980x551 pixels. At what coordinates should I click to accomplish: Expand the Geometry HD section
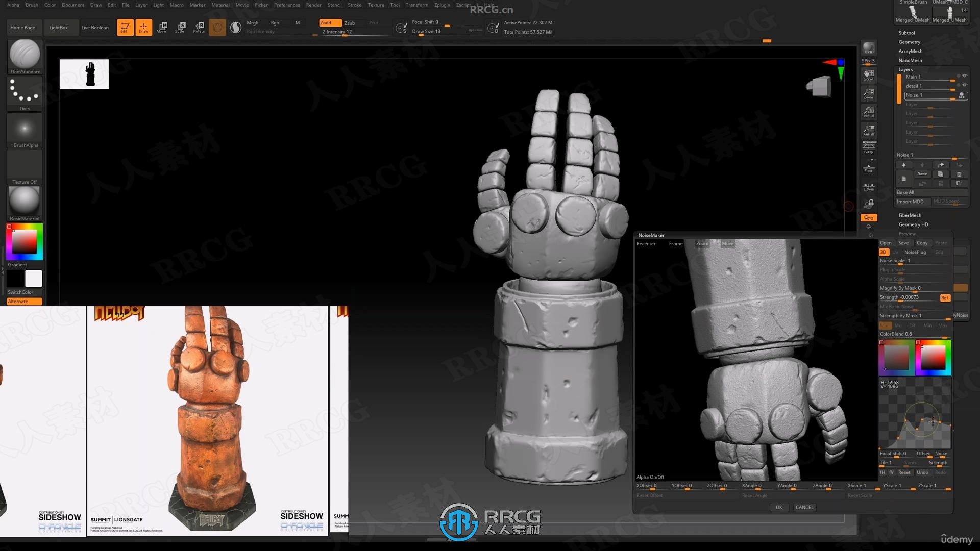click(x=913, y=224)
